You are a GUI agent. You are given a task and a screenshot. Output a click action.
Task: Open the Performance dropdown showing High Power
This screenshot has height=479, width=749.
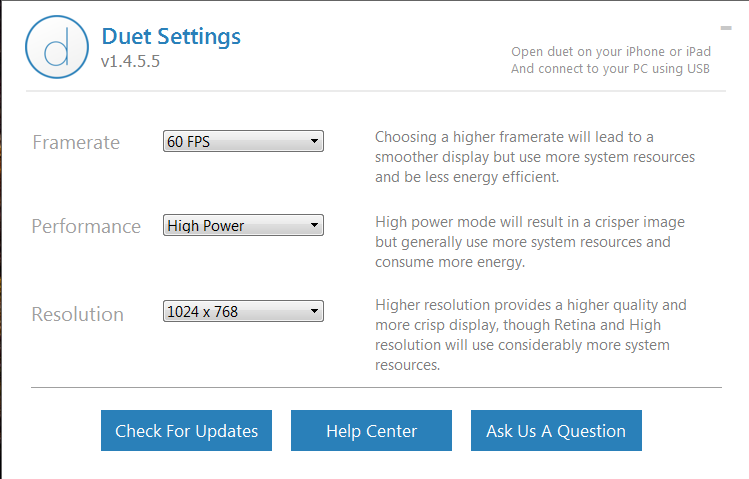pyautogui.click(x=243, y=225)
